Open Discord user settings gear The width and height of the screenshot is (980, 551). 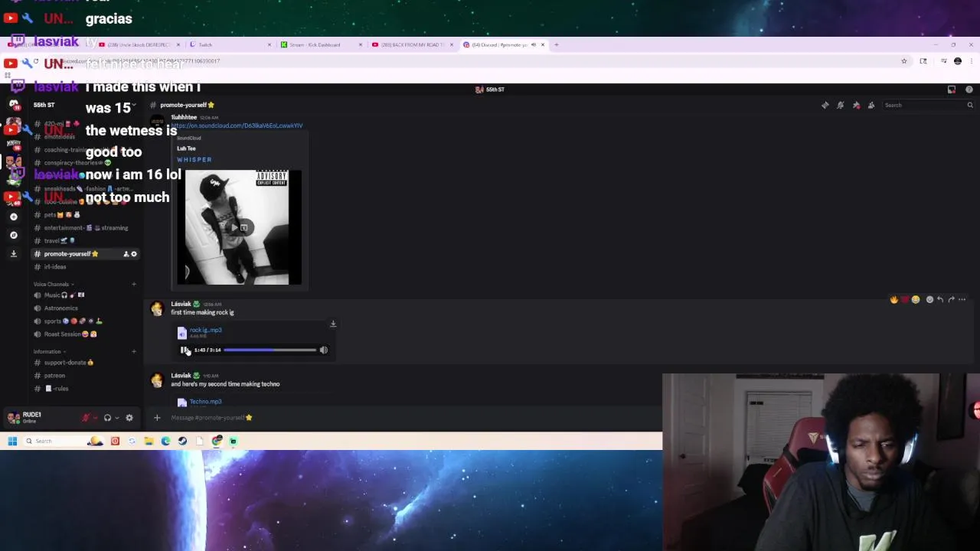pyautogui.click(x=129, y=418)
